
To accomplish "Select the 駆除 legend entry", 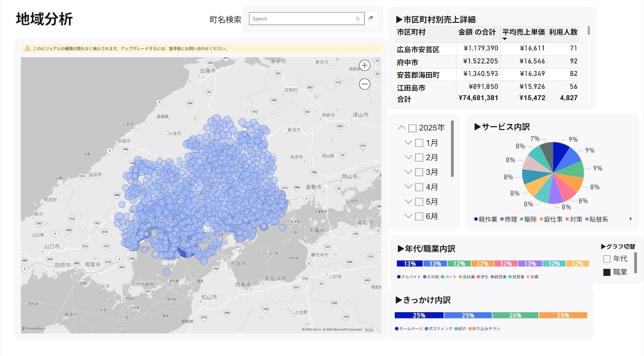I will [x=528, y=219].
